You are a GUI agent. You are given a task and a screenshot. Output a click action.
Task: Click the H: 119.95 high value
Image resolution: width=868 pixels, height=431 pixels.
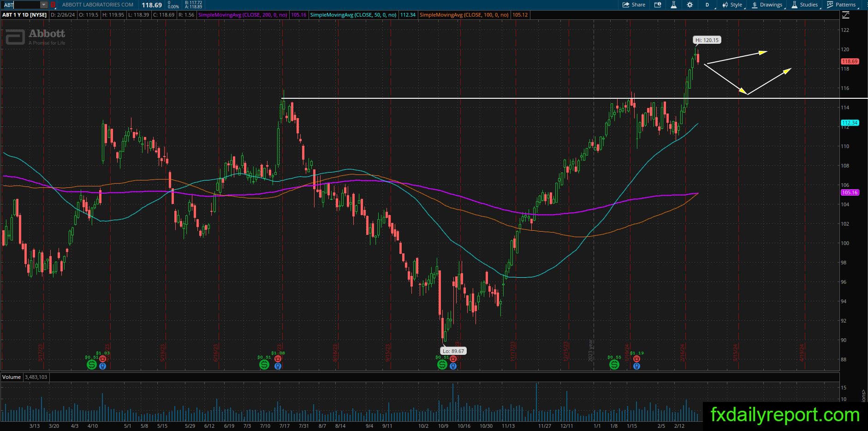point(114,15)
